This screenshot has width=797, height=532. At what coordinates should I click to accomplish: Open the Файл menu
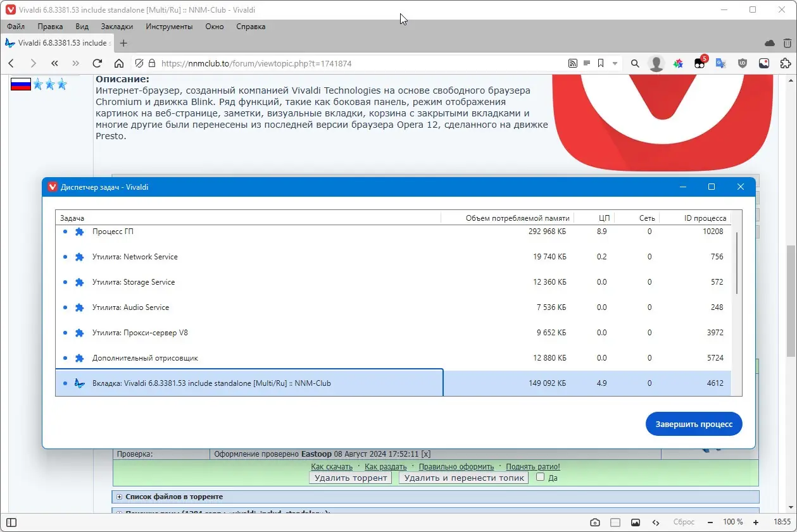(x=16, y=27)
